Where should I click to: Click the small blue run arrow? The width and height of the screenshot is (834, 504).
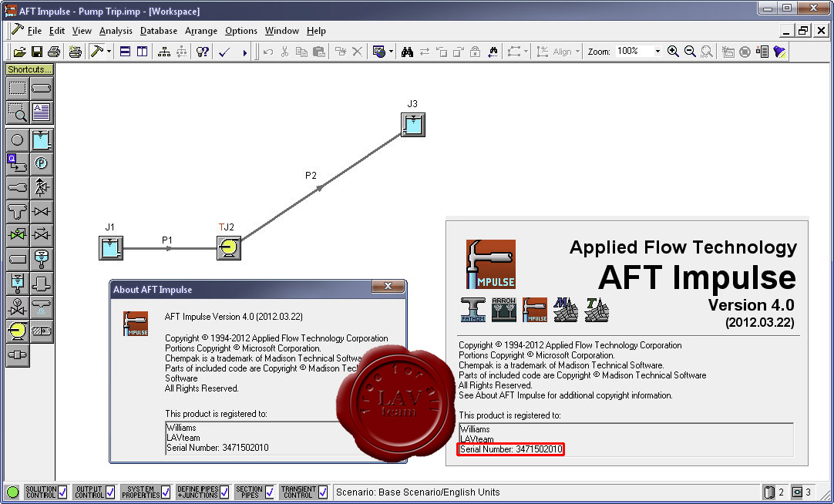(x=244, y=52)
